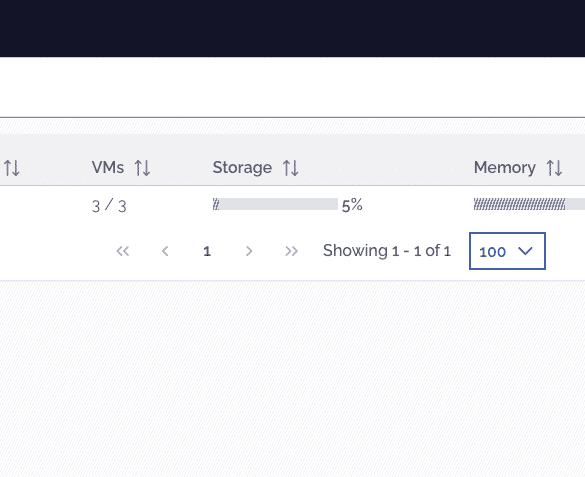
Task: Click the Showing 1 - 1 of 1 text
Action: coord(387,251)
